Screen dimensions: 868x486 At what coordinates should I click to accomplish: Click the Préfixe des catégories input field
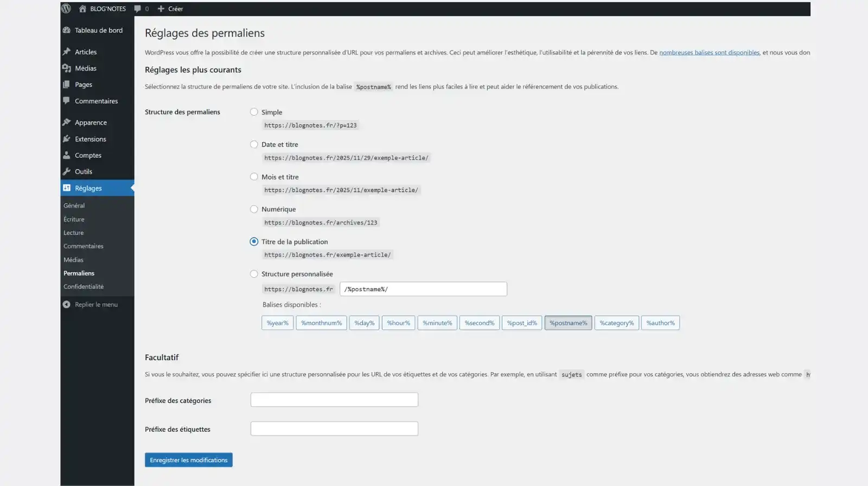click(334, 400)
